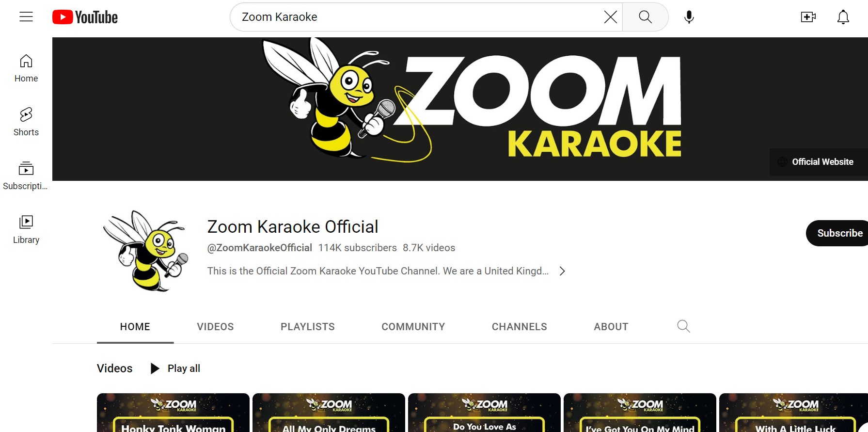Open I've Got You On My Mind thumbnail
The image size is (868, 432).
pyautogui.click(x=640, y=413)
